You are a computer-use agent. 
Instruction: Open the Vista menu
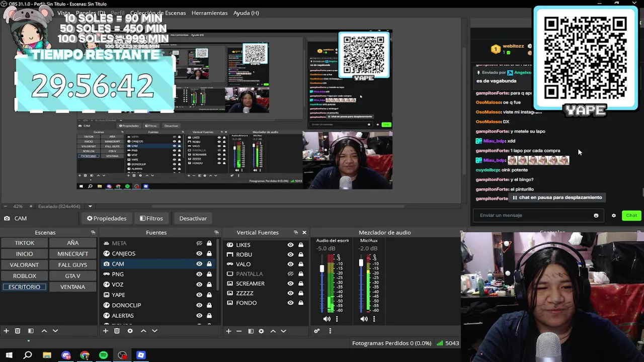pos(64,13)
